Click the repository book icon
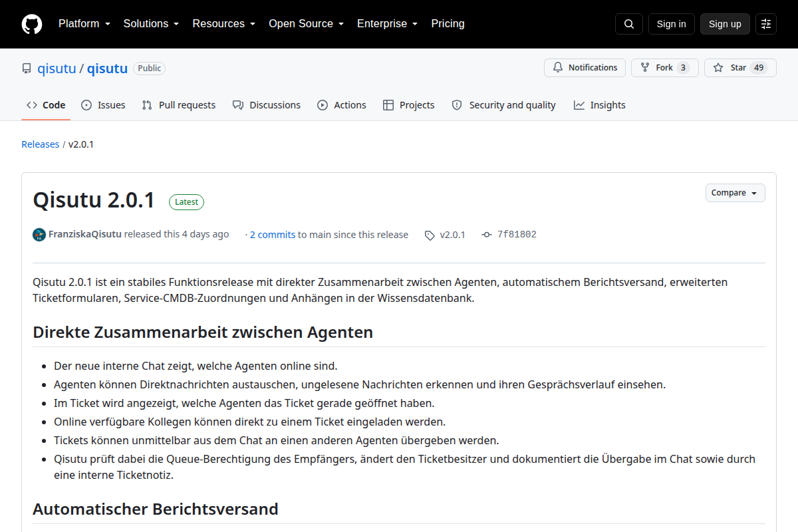 pyautogui.click(x=27, y=68)
